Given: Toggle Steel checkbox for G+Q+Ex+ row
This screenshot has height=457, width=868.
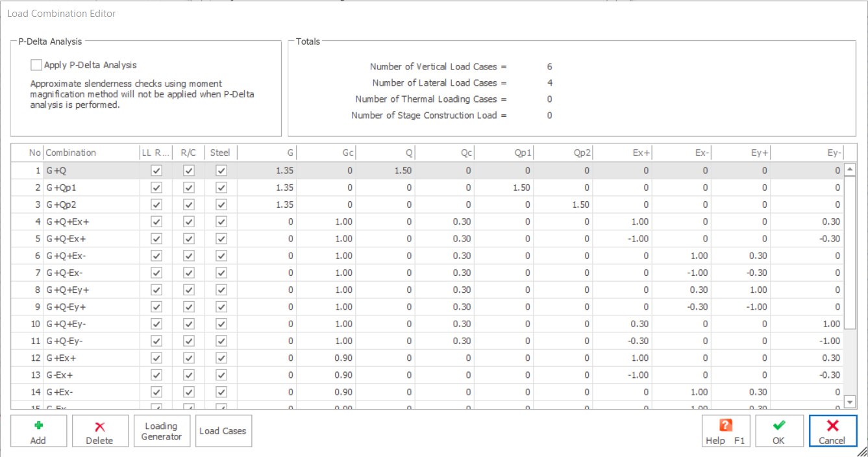Looking at the screenshot, I should click(x=221, y=221).
